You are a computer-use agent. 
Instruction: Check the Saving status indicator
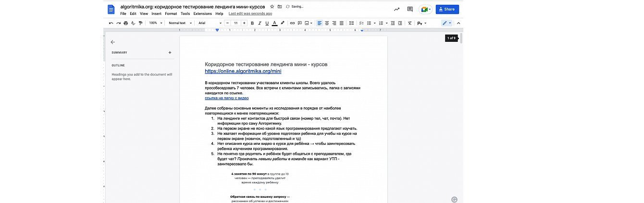(295, 7)
